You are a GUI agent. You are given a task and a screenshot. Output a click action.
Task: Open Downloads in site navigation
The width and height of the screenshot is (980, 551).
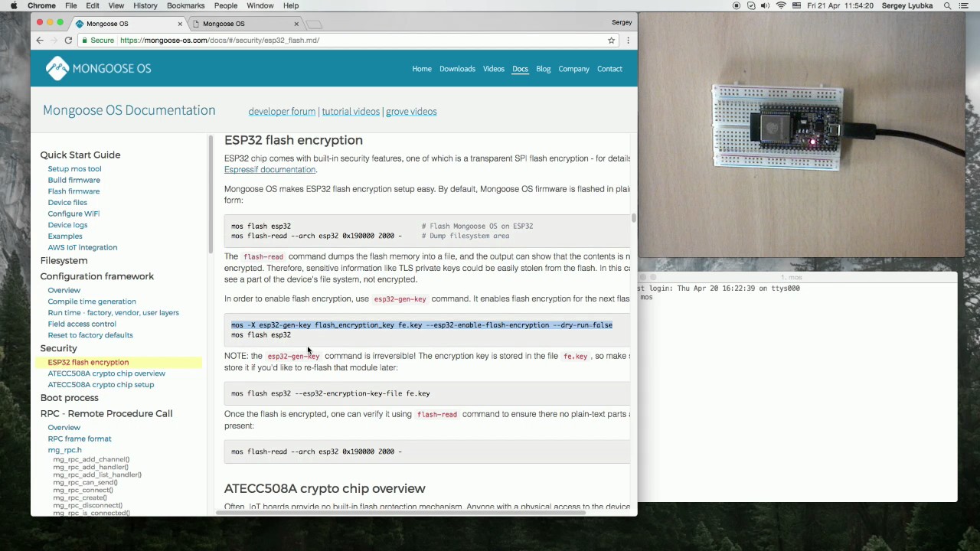[457, 69]
